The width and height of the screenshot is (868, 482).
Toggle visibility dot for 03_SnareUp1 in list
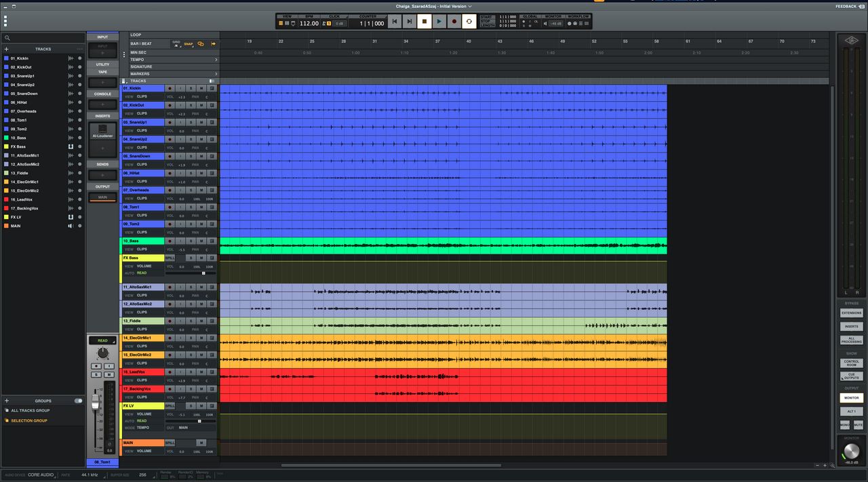coord(79,76)
